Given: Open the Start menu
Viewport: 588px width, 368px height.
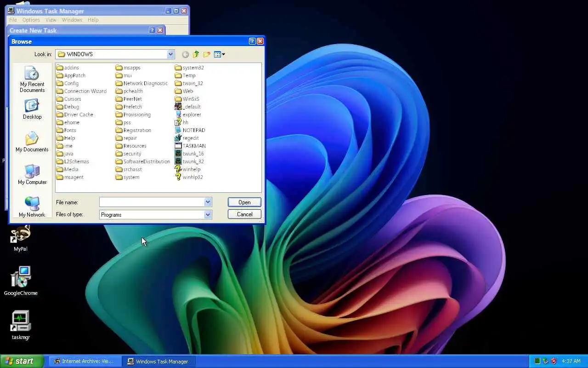Looking at the screenshot, I should click(x=22, y=361).
